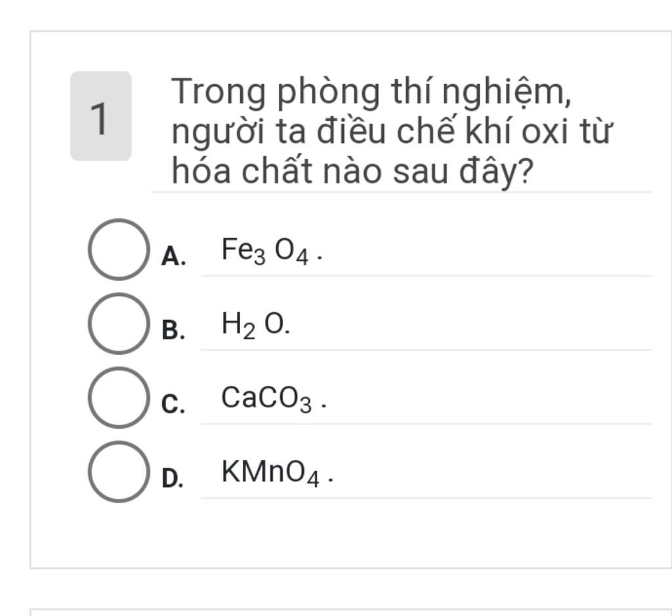Click the bold letter label B.

coord(173,331)
